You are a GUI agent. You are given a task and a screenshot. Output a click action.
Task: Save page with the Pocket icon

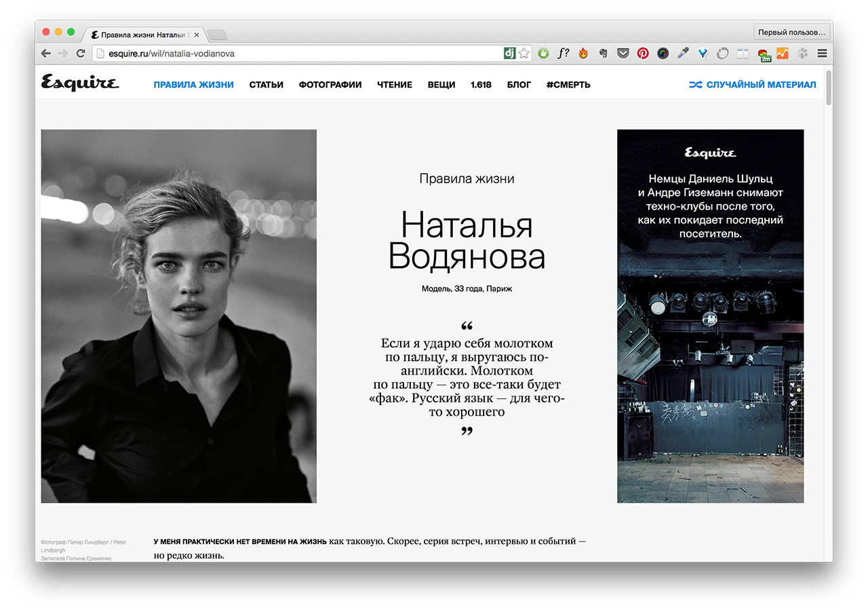[623, 53]
